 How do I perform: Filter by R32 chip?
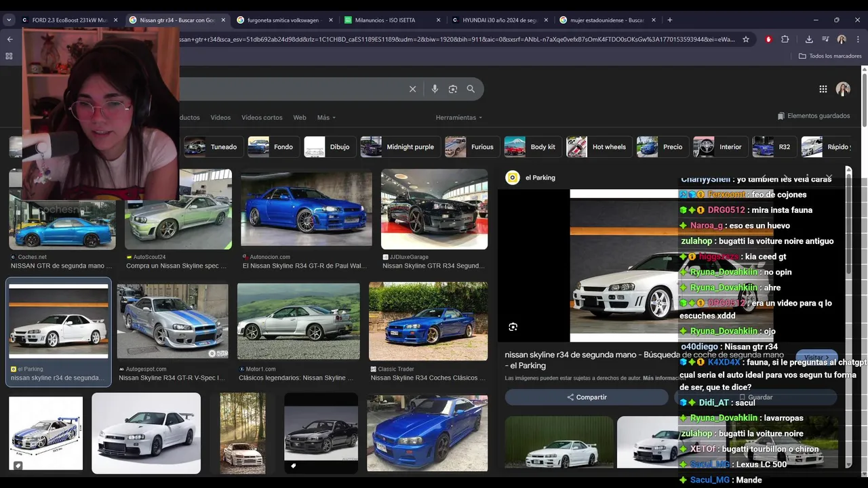click(x=774, y=146)
